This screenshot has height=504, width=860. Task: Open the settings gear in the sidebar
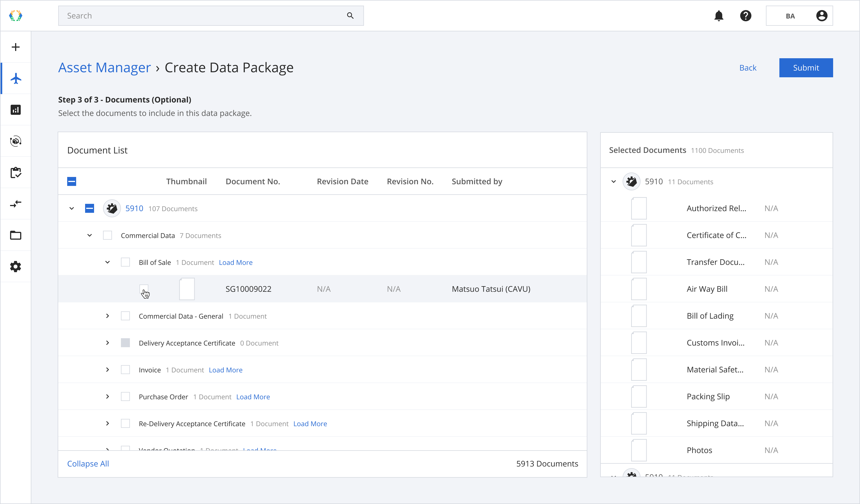pos(15,267)
